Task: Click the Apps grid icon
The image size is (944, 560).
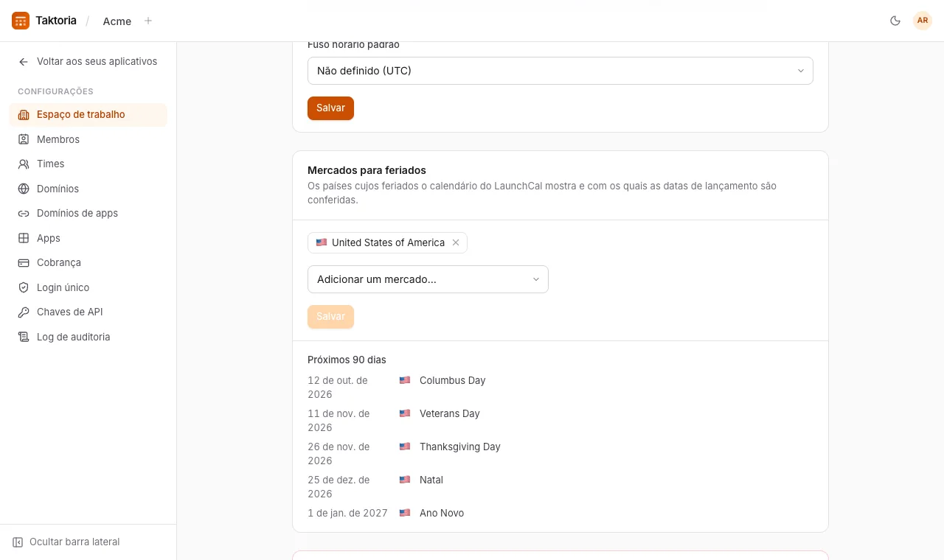Action: click(24, 238)
